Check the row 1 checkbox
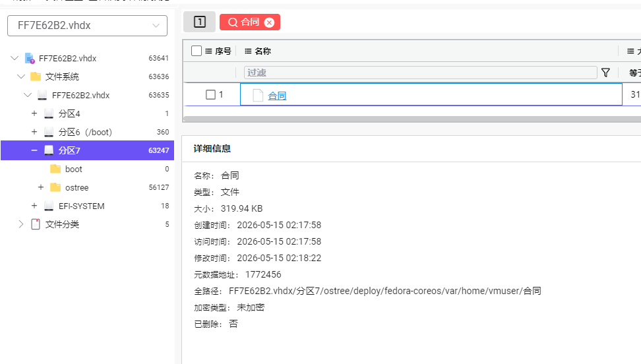Screen dimensions: 641x364 (210, 94)
